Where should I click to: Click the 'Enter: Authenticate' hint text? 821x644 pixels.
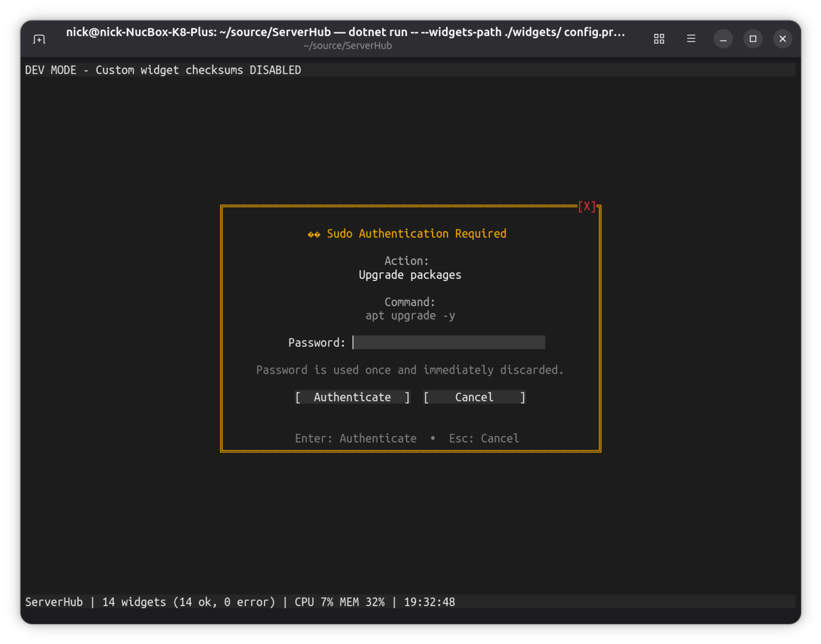point(356,438)
